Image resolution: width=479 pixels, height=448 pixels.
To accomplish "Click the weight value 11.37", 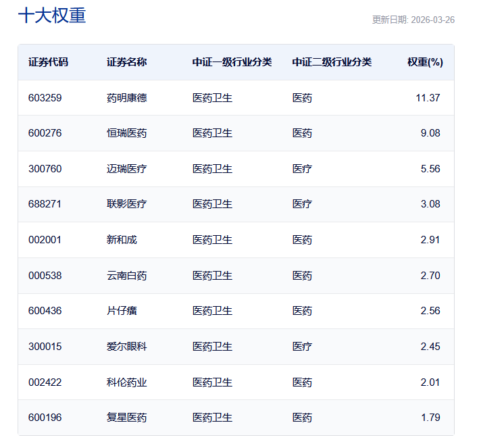I will point(428,98).
